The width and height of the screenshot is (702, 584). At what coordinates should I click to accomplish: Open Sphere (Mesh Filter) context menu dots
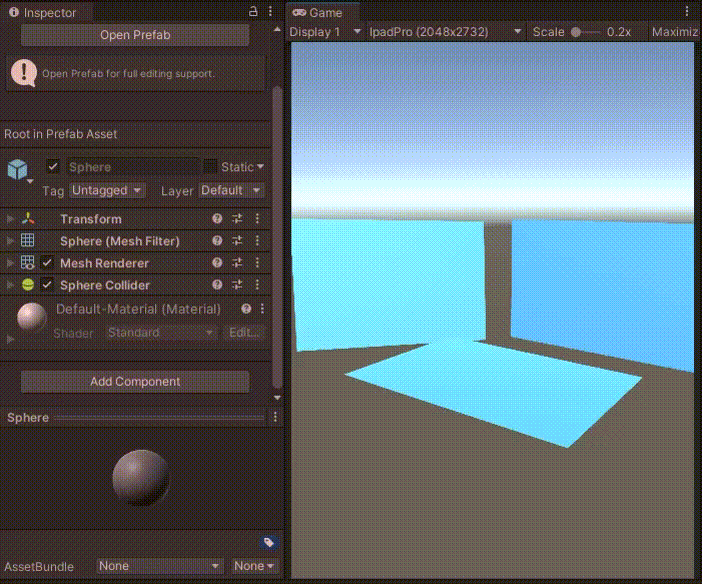click(x=257, y=240)
